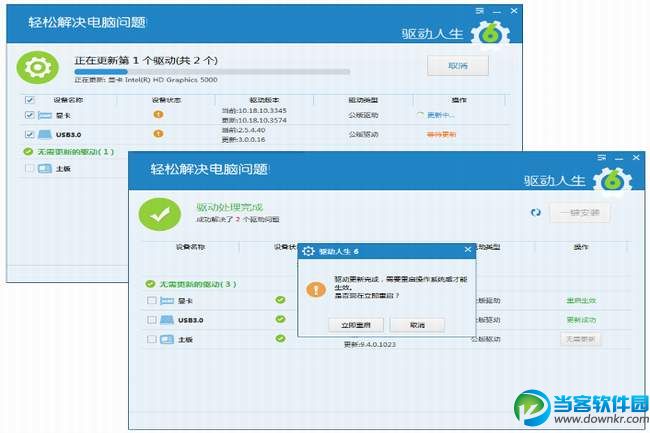This screenshot has width=650, height=433.
Task: Click the 主板 device icon in the updating window
Action: (x=45, y=169)
